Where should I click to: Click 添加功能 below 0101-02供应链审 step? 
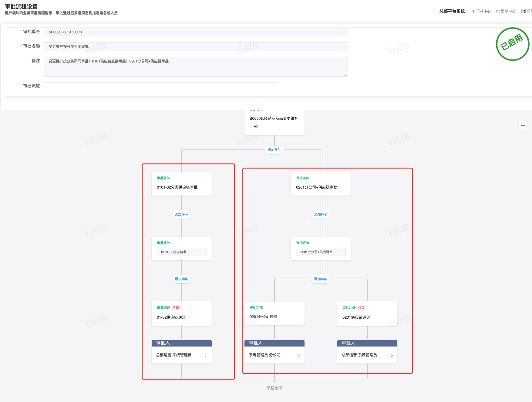pyautogui.click(x=181, y=279)
